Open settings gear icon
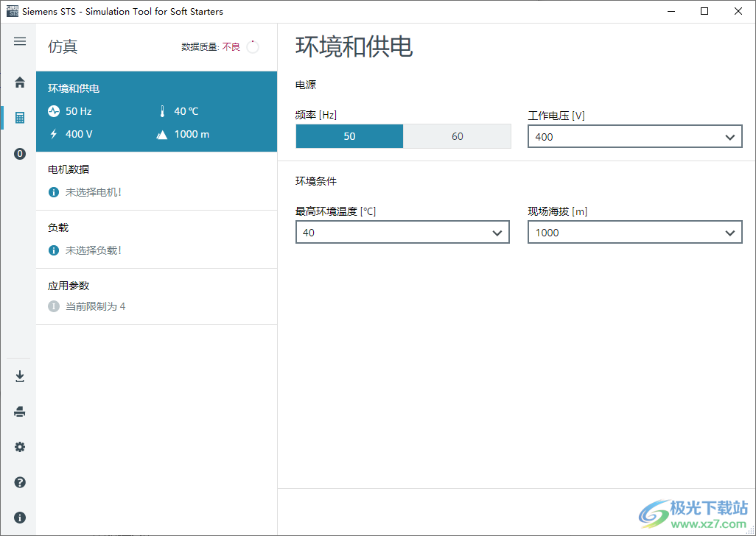This screenshot has width=756, height=536. (20, 447)
